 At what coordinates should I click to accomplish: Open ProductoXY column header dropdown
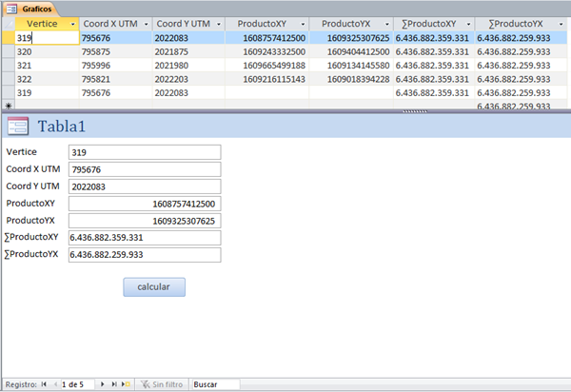(x=303, y=23)
